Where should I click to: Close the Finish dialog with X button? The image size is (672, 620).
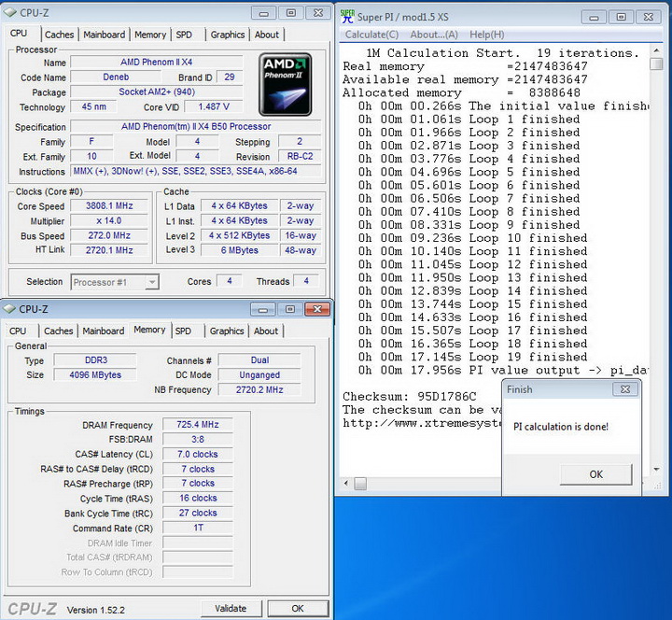point(625,389)
